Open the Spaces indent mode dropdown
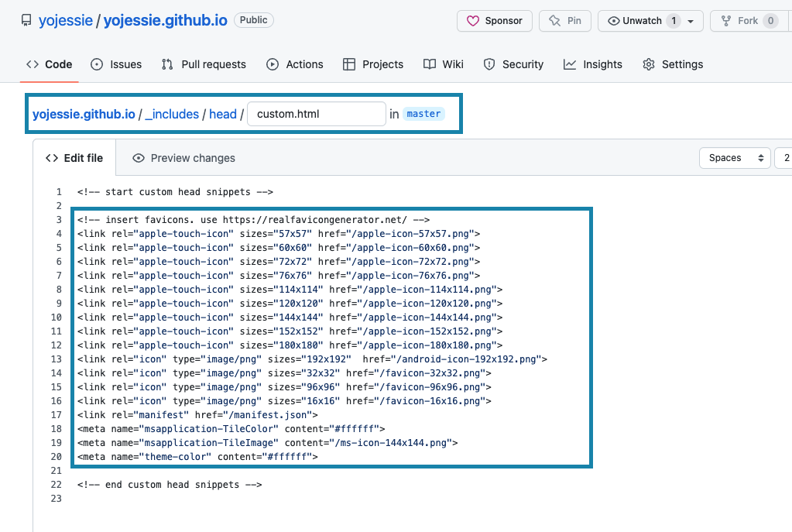Screen dimensions: 792x532 735,158
